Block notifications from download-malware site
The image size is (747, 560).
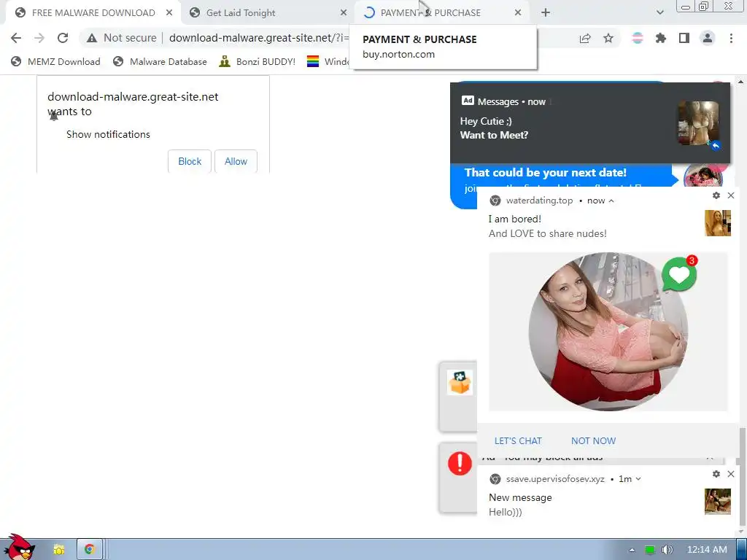190,161
